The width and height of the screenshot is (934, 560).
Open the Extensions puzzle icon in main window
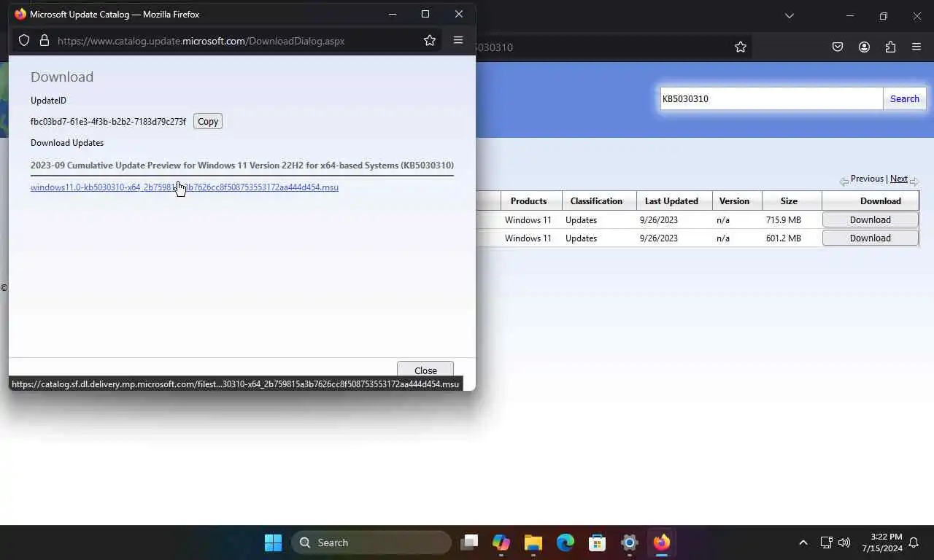pos(890,47)
